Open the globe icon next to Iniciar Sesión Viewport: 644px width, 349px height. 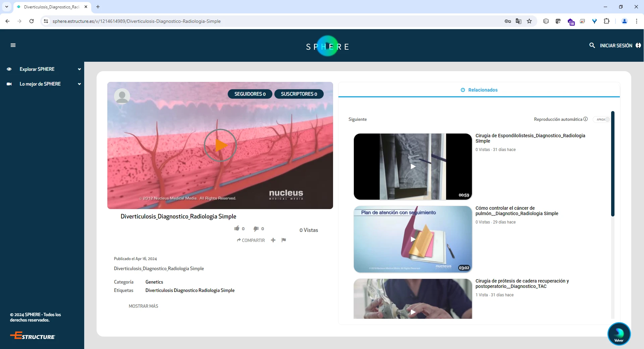638,45
